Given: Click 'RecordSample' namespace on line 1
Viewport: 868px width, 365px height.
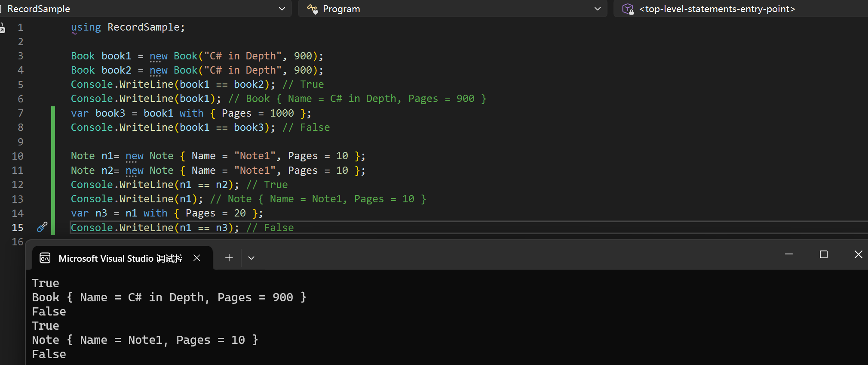Looking at the screenshot, I should pyautogui.click(x=144, y=27).
